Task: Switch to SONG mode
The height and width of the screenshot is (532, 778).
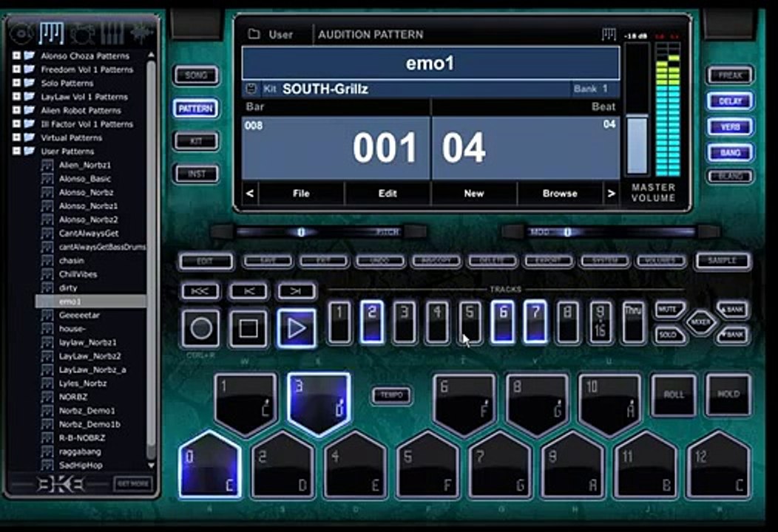Action: point(196,75)
